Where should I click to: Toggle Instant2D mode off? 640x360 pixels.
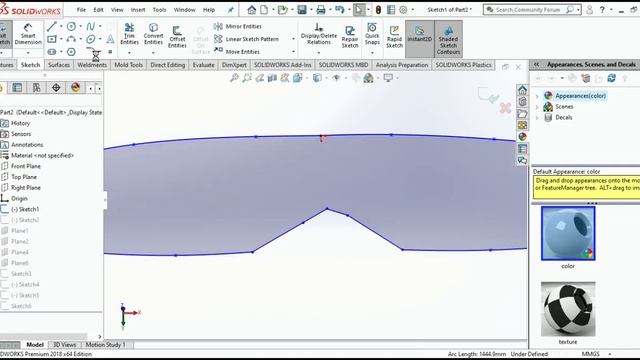420,39
